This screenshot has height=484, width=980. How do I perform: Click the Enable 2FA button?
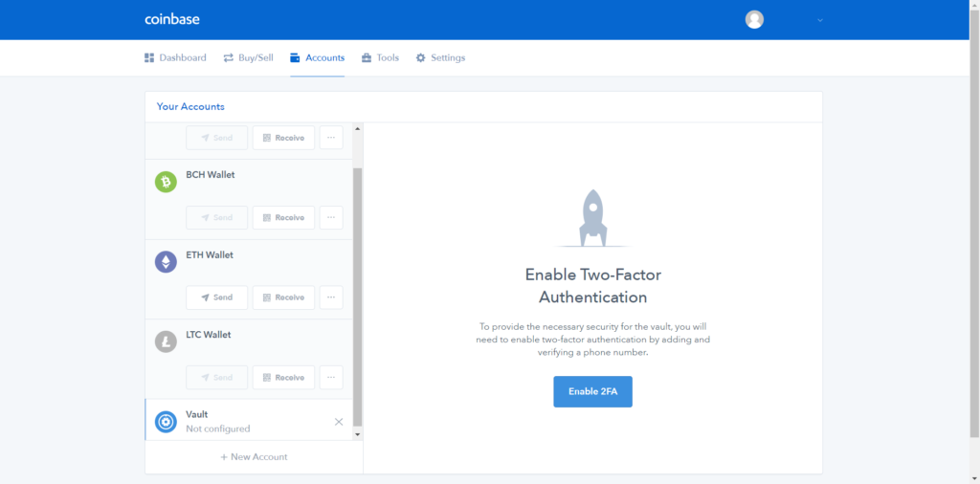pyautogui.click(x=592, y=391)
